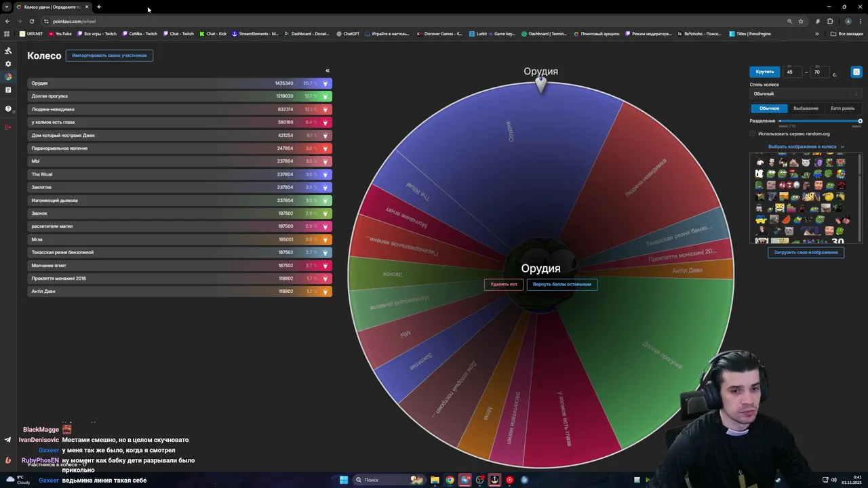Screen dimensions: 868x488
Task: Select the Обычное mode tab
Action: click(x=769, y=108)
